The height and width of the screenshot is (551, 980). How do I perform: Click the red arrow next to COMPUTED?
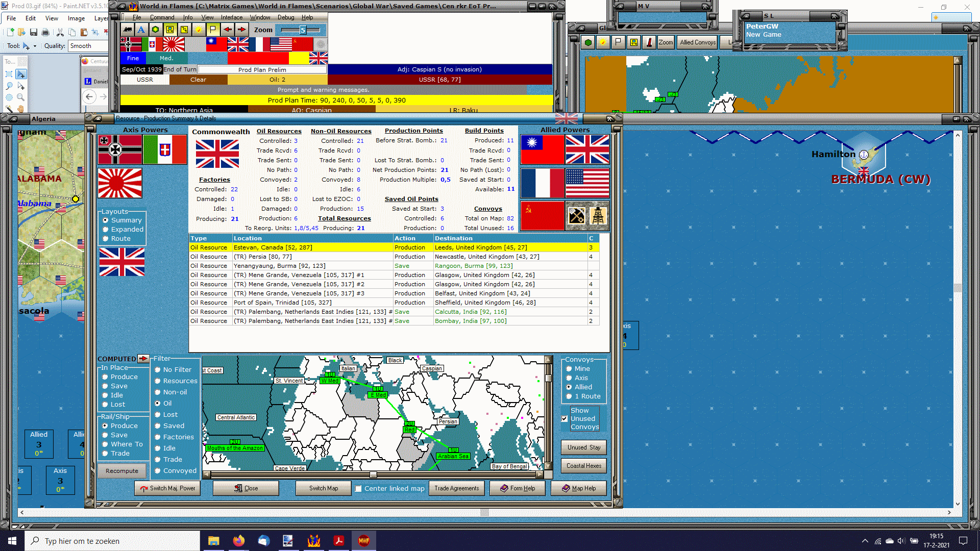[x=143, y=359]
